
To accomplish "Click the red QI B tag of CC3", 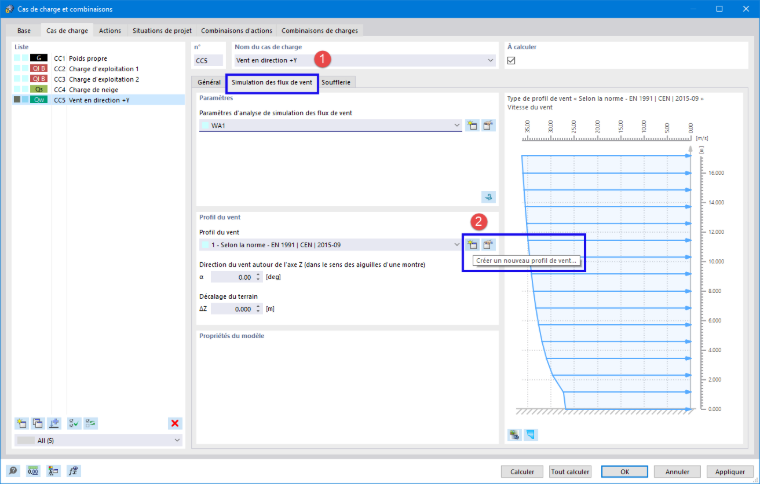I will (x=39, y=78).
